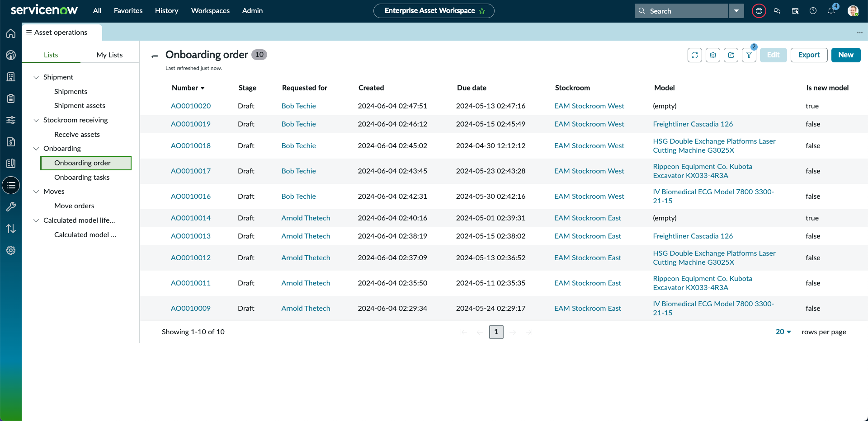Open list settings gear icon
Viewport: 868px width, 421px height.
pyautogui.click(x=713, y=55)
